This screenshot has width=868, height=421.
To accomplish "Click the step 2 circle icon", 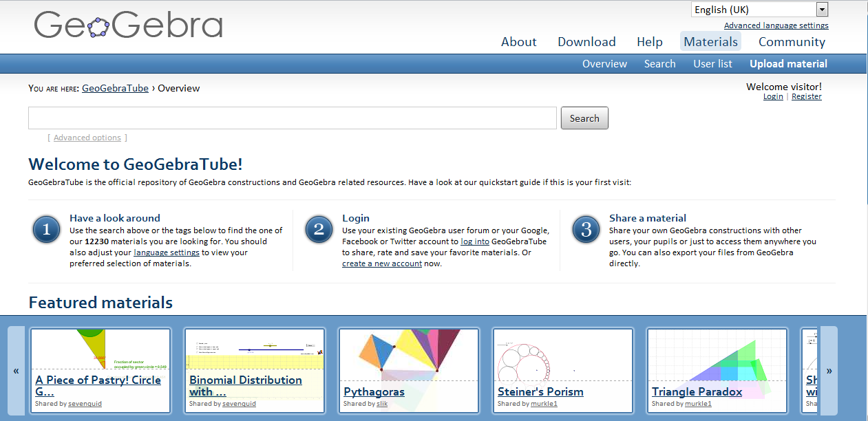I will 319,230.
